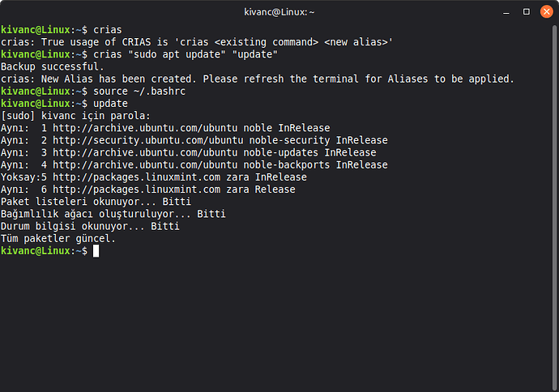Maximize the terminal window

(526, 12)
